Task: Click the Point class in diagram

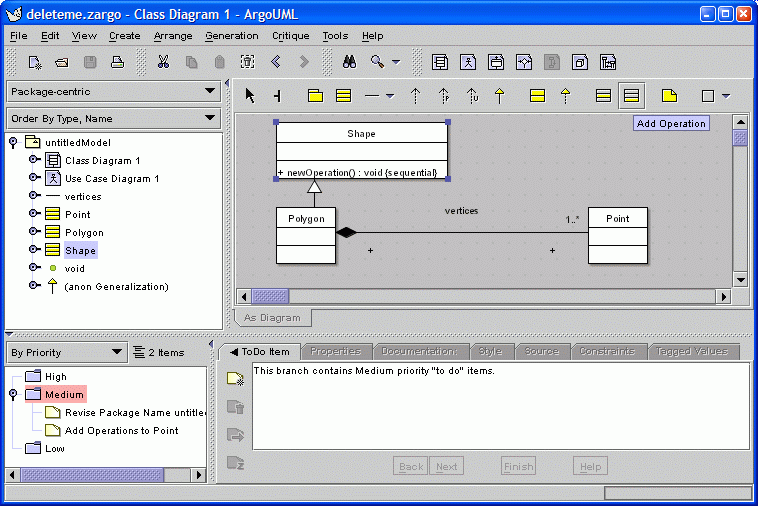Action: (x=618, y=236)
